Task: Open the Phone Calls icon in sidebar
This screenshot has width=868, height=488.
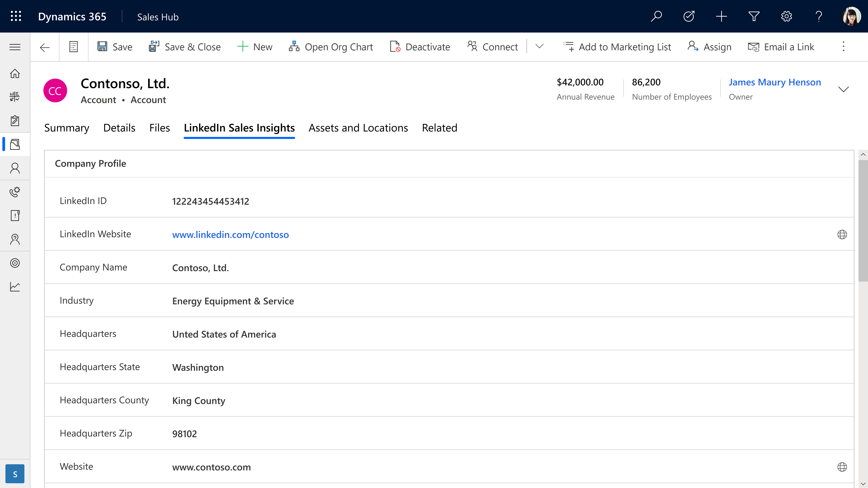Action: pyautogui.click(x=15, y=192)
